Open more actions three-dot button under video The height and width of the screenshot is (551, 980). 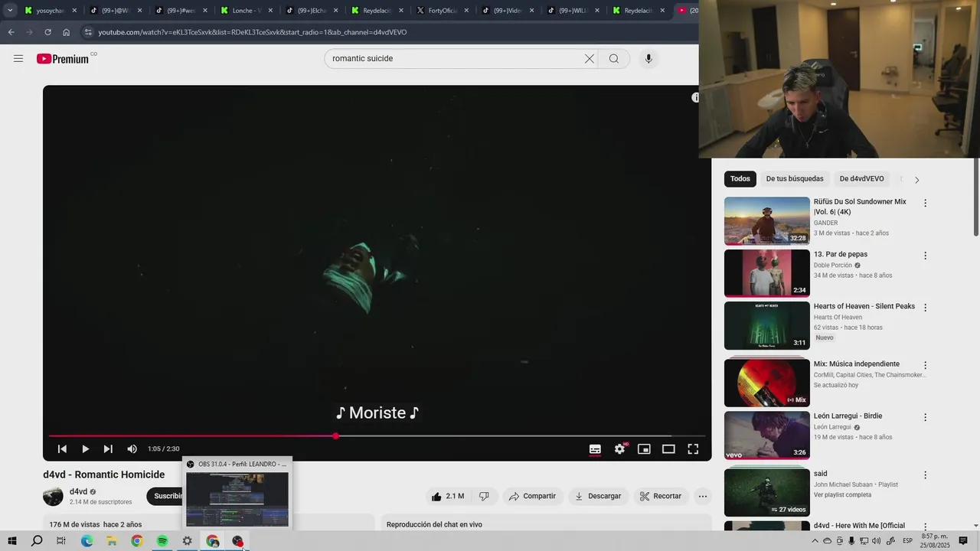(703, 496)
